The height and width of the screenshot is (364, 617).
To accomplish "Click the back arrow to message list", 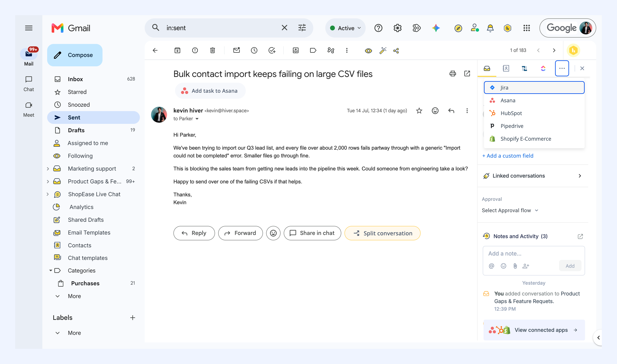I will pyautogui.click(x=155, y=51).
